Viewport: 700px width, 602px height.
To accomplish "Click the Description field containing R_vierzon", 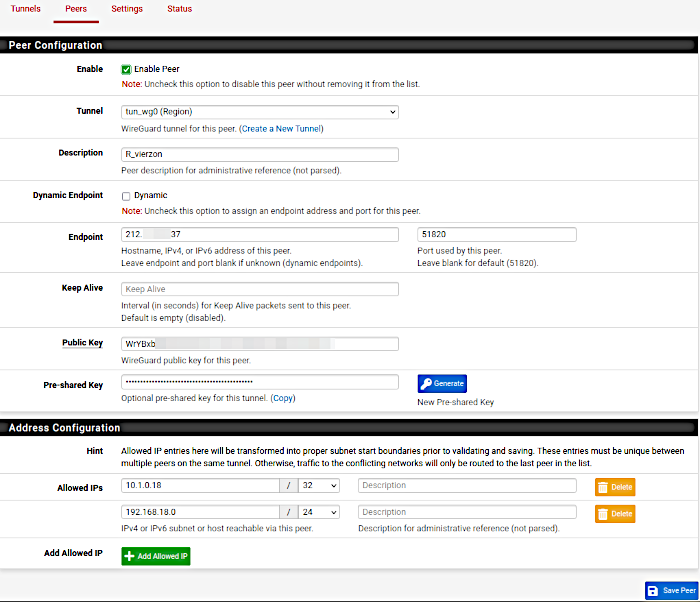I will [259, 154].
